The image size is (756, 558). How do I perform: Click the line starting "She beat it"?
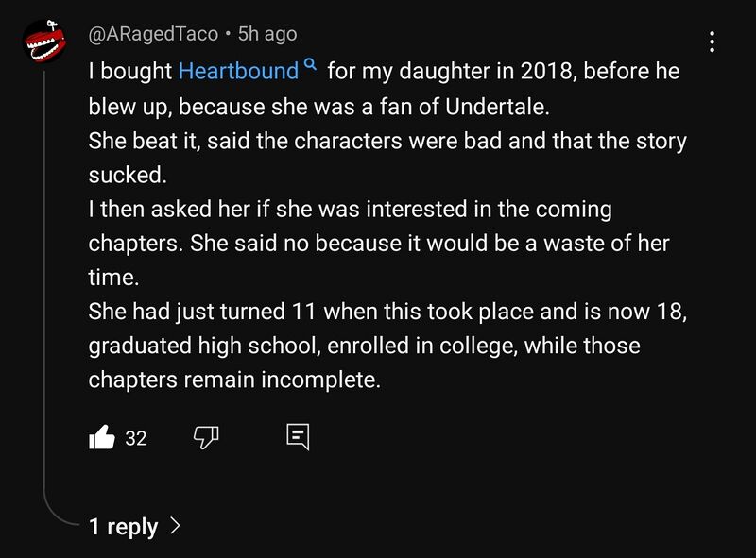pyautogui.click(x=387, y=141)
